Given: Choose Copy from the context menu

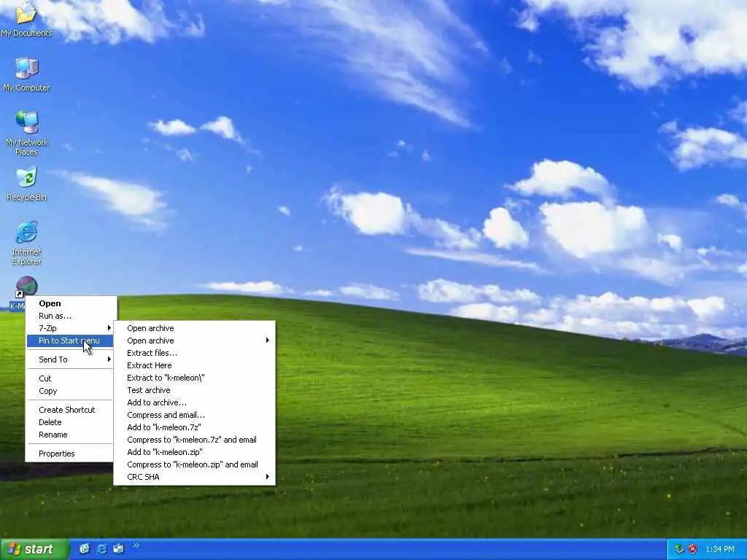Looking at the screenshot, I should click(x=69, y=391).
